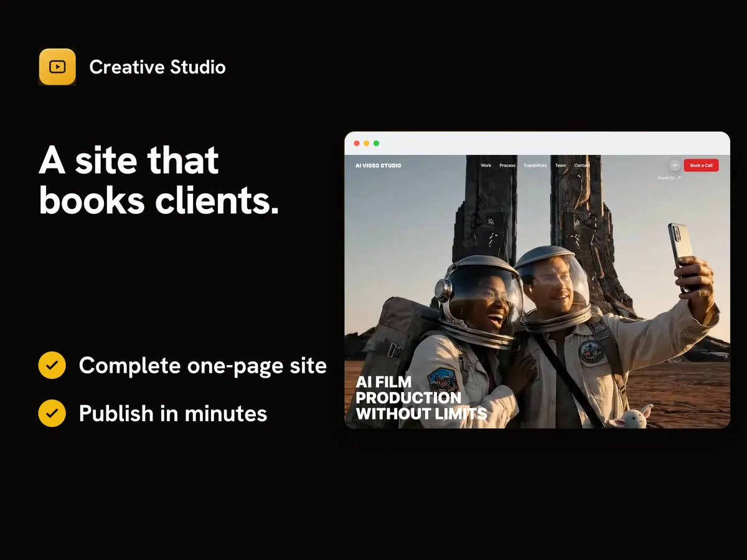Click checkmark beside Complete one-page site

52,365
